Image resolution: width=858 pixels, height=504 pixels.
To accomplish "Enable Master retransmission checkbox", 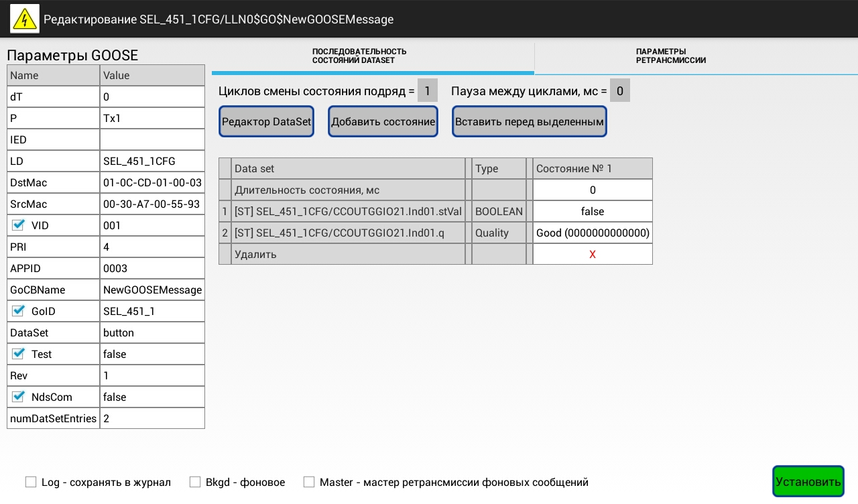I will point(309,482).
